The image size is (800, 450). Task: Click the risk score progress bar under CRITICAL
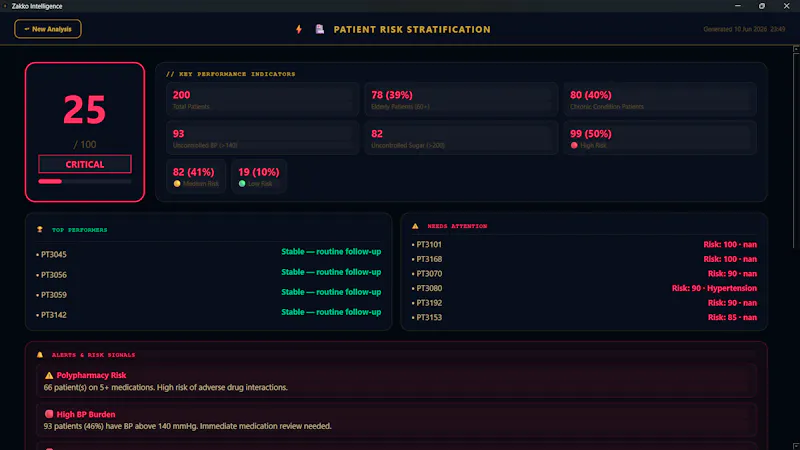coord(85,181)
